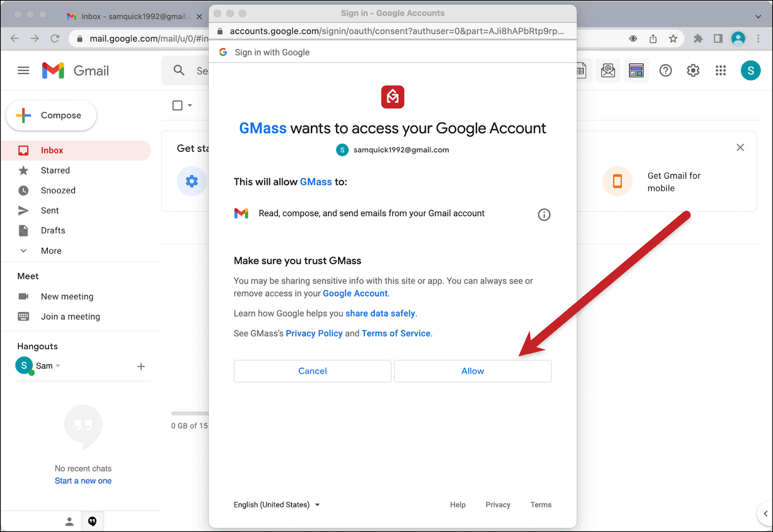The width and height of the screenshot is (773, 532).
Task: Open Hangouts contacts person icon
Action: (70, 521)
